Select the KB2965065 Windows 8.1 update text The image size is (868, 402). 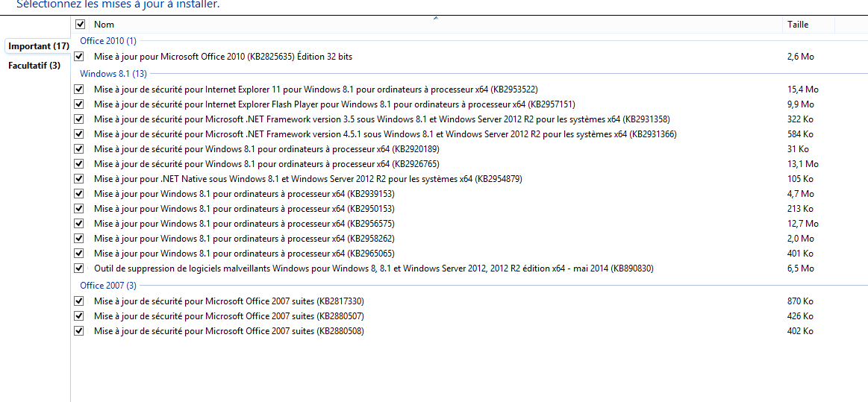coord(244,254)
